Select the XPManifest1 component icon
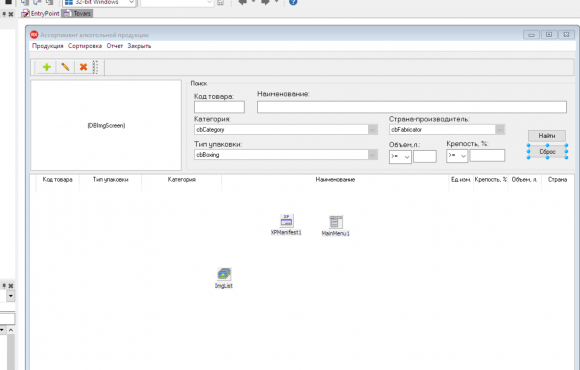 (x=286, y=221)
